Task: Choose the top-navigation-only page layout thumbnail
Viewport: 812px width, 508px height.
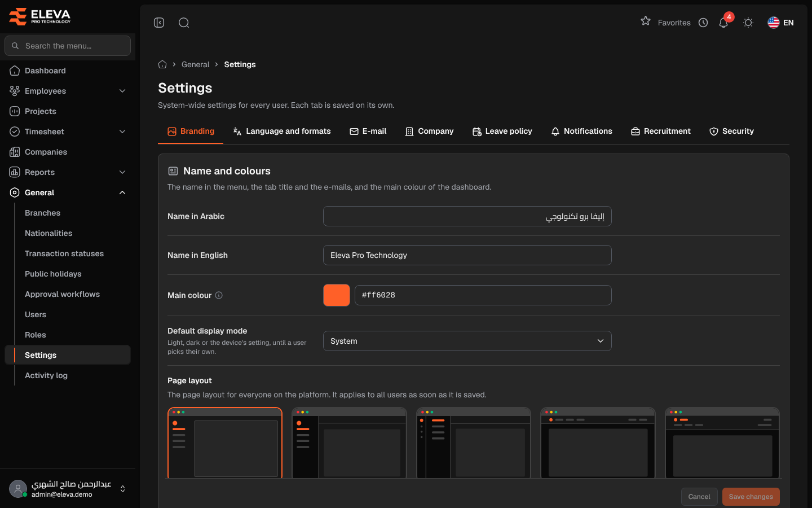Action: [598, 443]
